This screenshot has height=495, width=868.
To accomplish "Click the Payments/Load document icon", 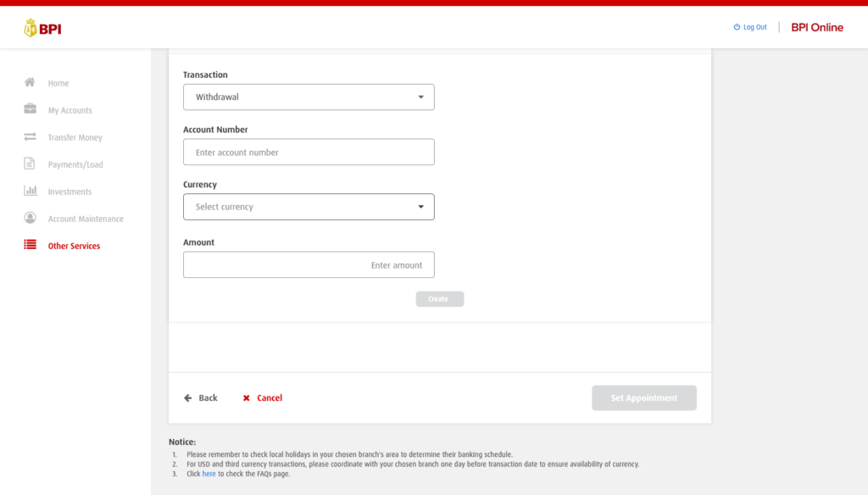I will pyautogui.click(x=30, y=164).
